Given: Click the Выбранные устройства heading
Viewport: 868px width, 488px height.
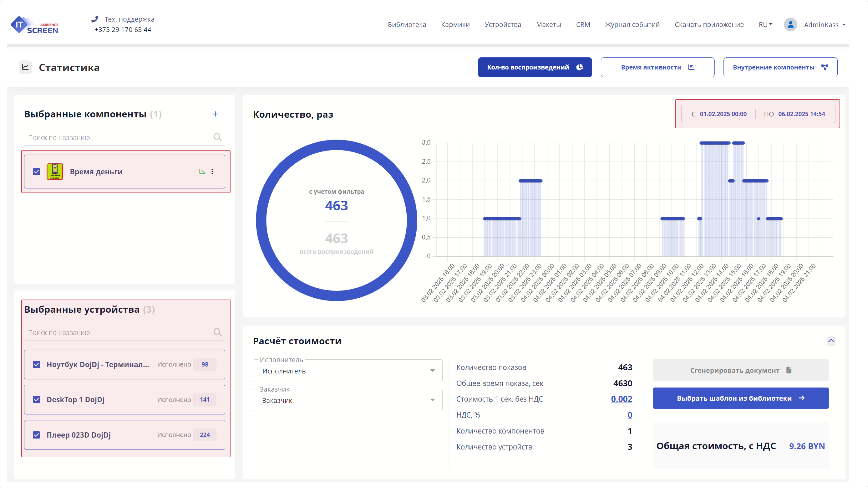Looking at the screenshot, I should pos(82,309).
